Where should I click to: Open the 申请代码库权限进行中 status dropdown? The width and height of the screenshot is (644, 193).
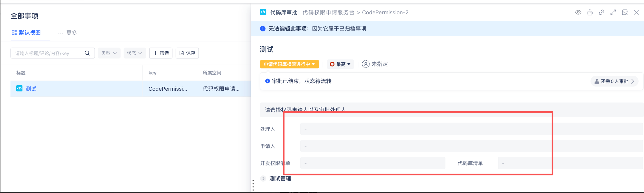pyautogui.click(x=289, y=64)
